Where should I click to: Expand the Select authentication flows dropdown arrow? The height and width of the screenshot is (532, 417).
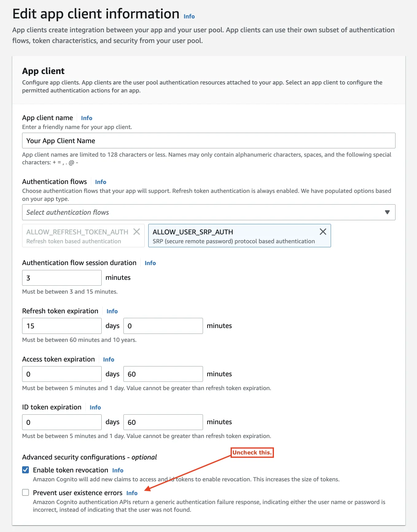[x=387, y=212]
